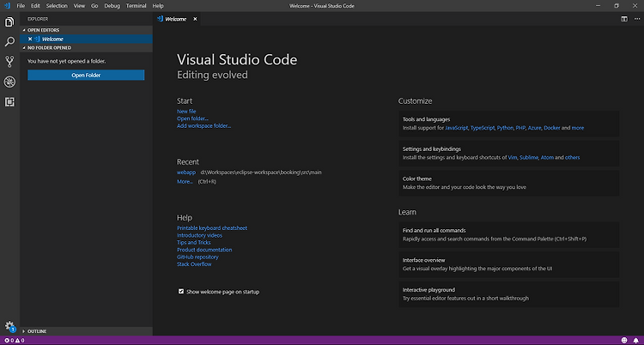Open Tips and Tricks link
Viewport: 644px width, 345px height.
(x=194, y=242)
